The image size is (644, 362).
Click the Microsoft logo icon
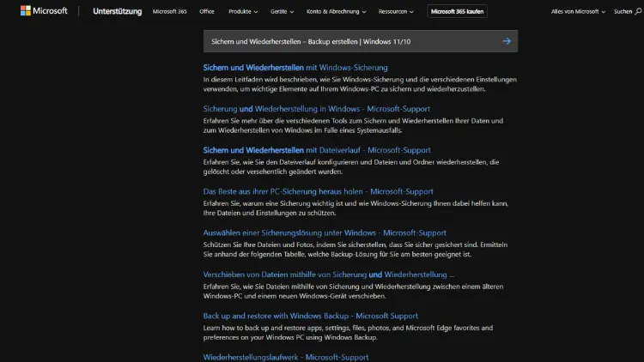click(x=26, y=11)
